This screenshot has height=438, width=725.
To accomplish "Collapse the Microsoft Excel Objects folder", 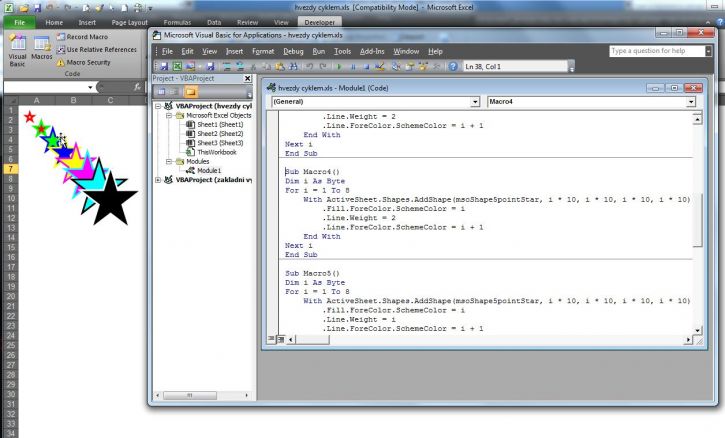I will point(169,115).
